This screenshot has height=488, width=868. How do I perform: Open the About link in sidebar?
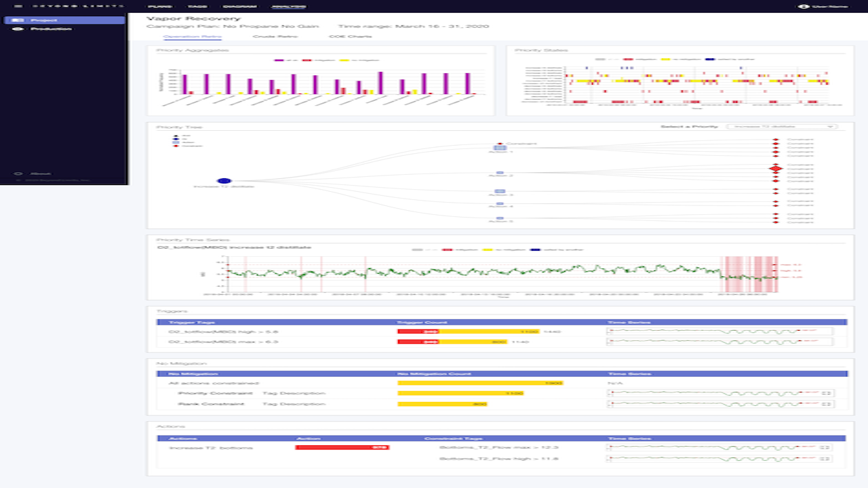point(34,174)
